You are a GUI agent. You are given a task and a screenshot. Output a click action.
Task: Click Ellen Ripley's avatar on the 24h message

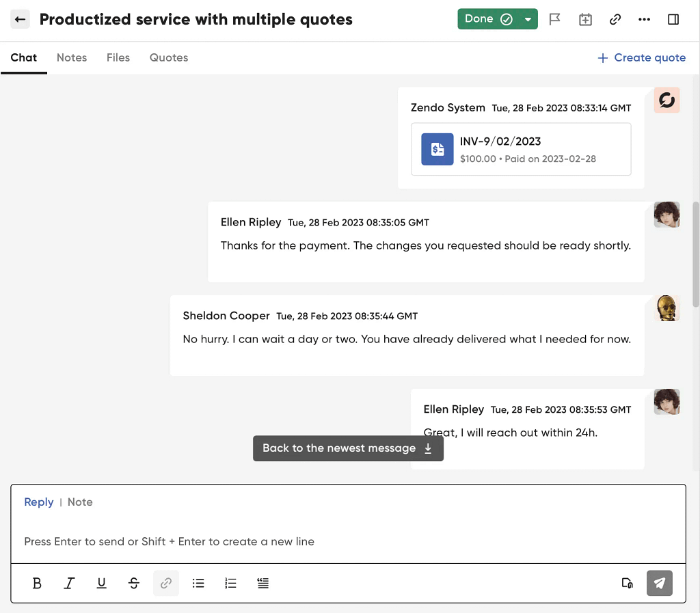click(x=667, y=402)
